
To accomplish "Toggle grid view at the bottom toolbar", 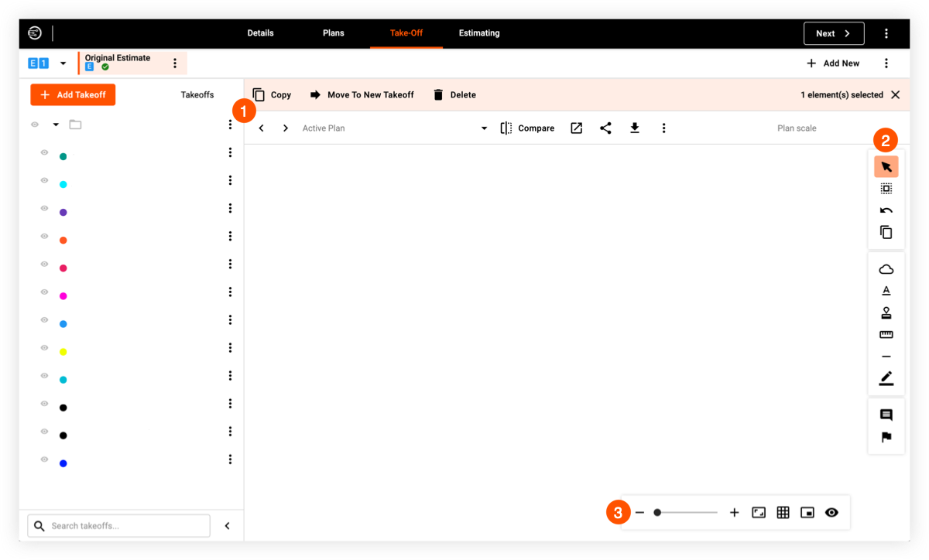I will (783, 512).
